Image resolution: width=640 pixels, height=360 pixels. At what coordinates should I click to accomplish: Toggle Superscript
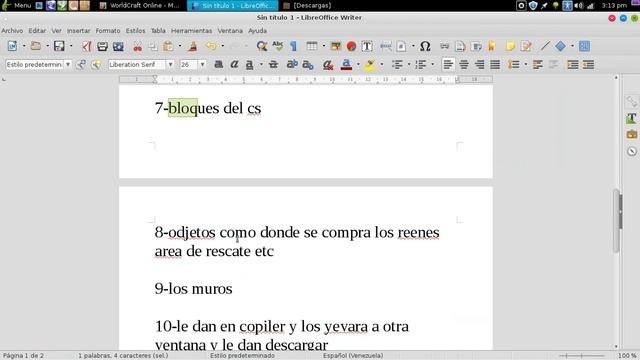click(x=292, y=64)
